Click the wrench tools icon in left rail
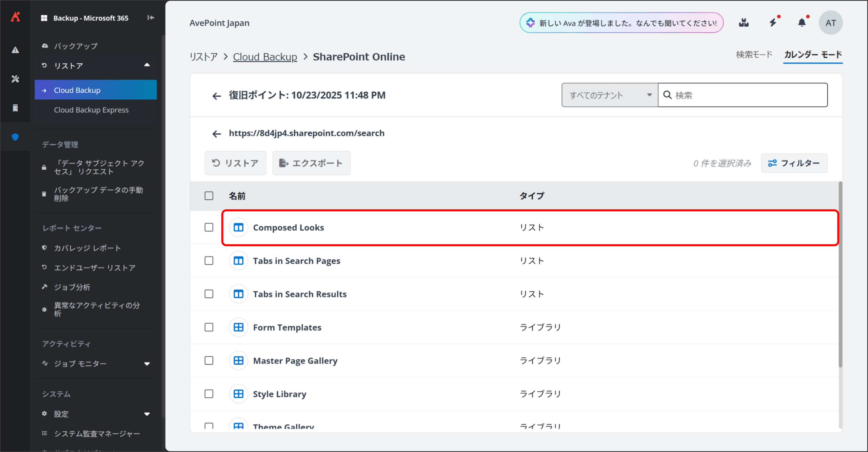868x452 pixels. click(x=15, y=79)
